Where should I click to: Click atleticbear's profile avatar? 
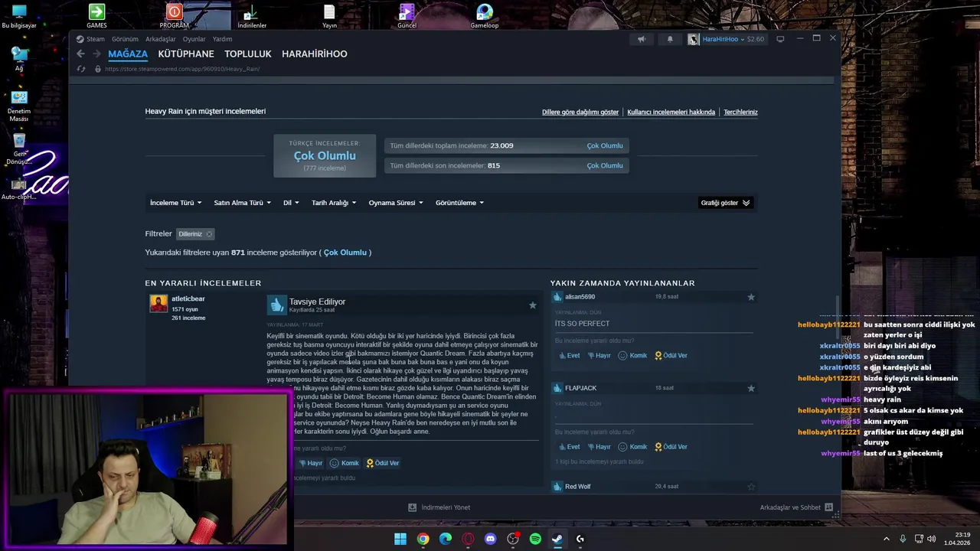click(158, 304)
